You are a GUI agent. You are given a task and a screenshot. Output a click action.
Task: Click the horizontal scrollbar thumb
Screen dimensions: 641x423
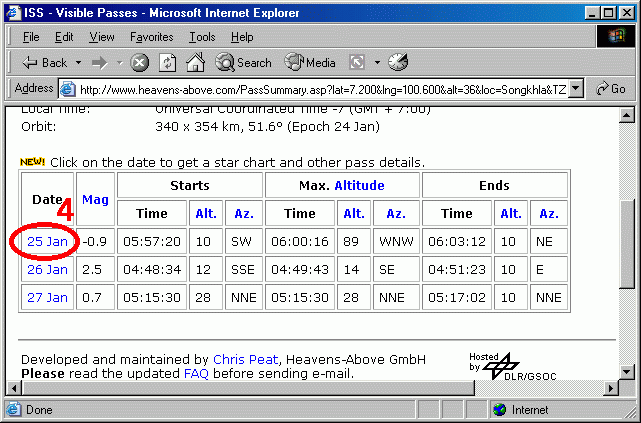248,388
